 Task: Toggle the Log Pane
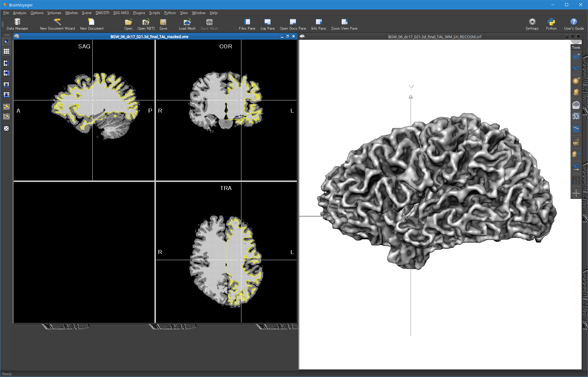click(x=267, y=24)
